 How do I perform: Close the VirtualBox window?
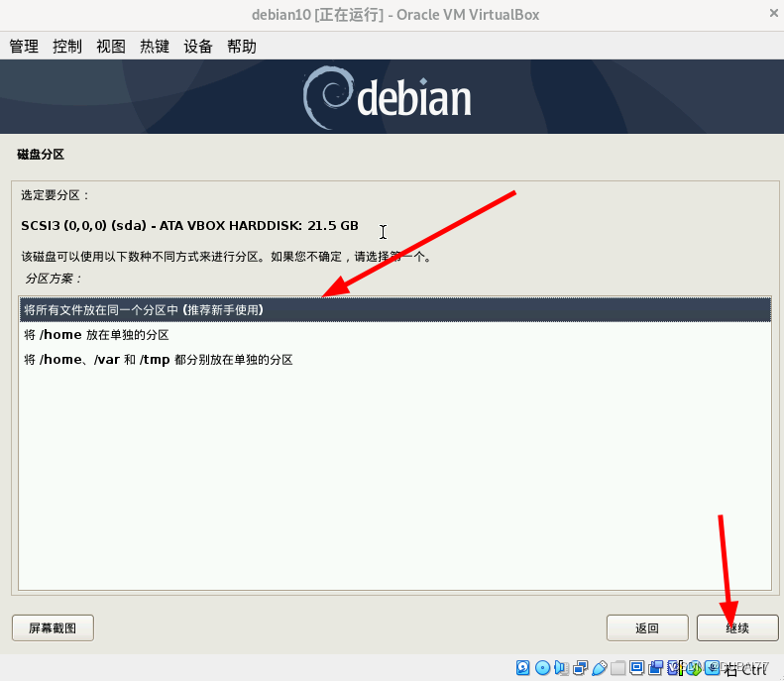773,14
